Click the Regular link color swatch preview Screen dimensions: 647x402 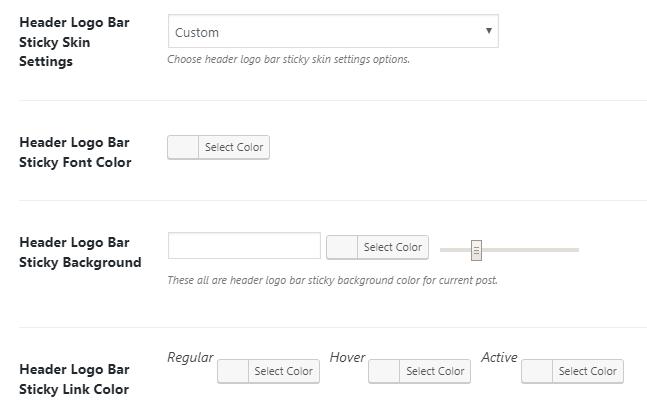click(x=233, y=371)
